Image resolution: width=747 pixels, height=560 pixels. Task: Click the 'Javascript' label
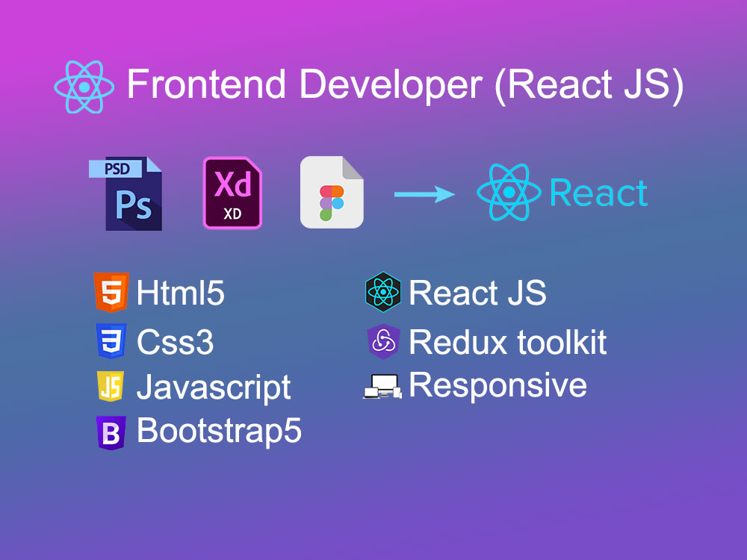pyautogui.click(x=214, y=388)
